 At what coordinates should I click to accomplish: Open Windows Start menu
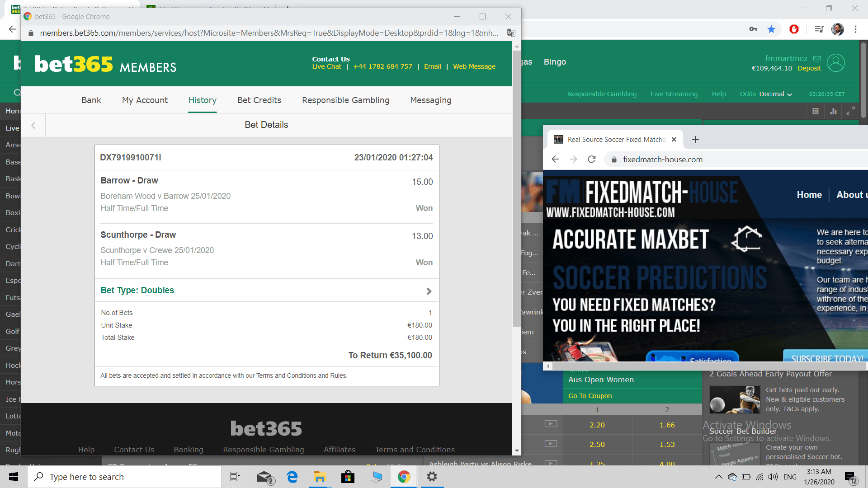(x=14, y=477)
